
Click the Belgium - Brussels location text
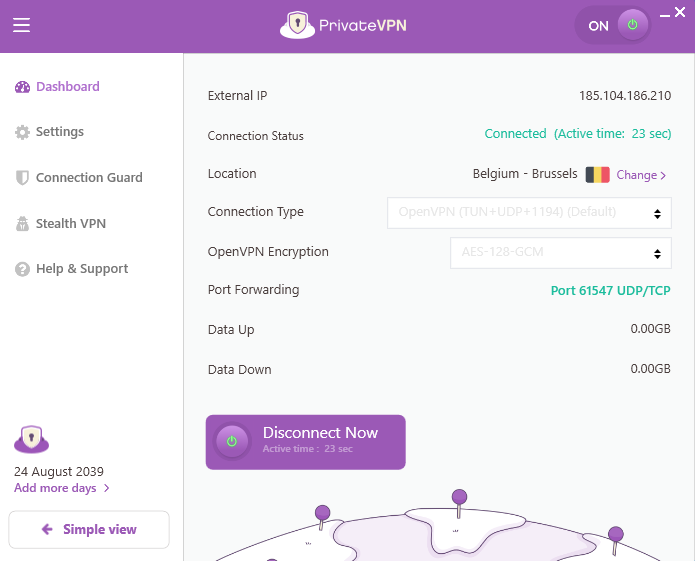click(x=525, y=174)
